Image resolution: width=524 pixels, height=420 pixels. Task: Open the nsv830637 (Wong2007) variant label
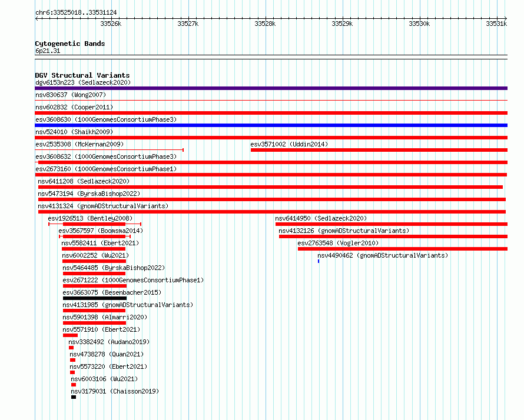tap(71, 95)
